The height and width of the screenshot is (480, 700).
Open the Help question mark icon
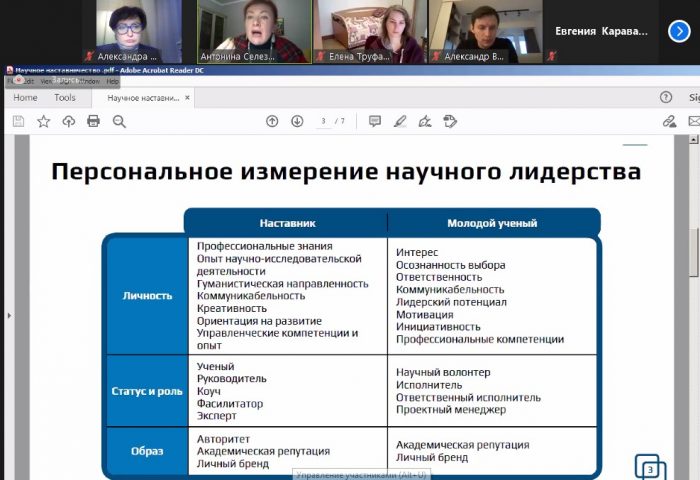pyautogui.click(x=666, y=97)
